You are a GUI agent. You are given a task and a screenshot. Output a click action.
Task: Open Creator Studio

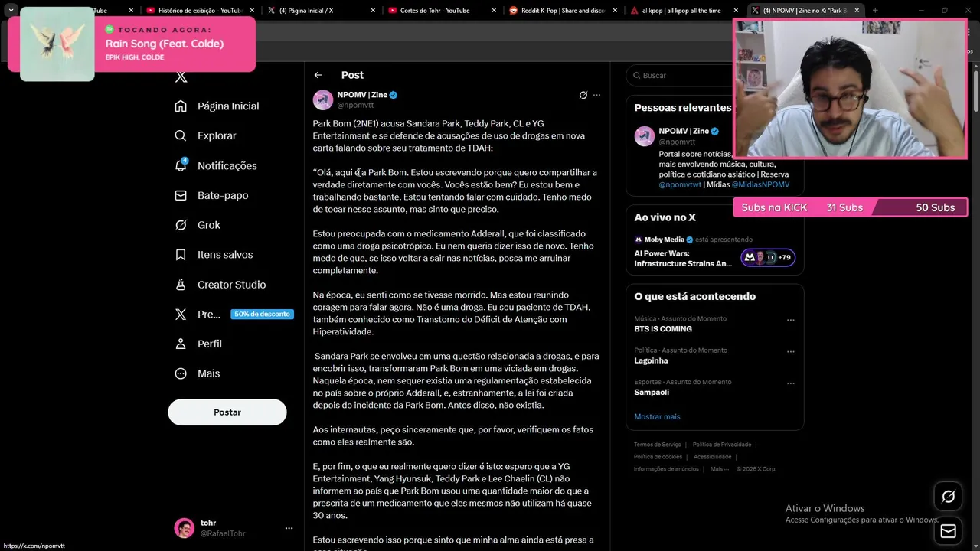point(220,285)
